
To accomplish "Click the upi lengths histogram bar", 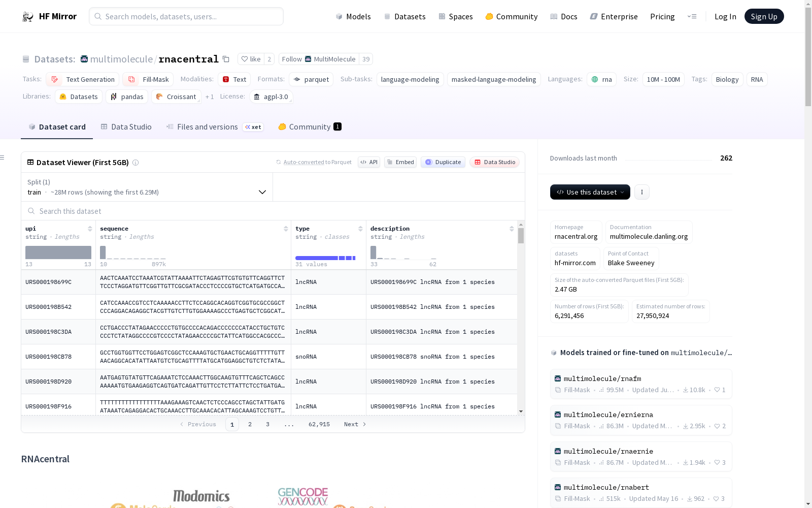I will click(x=58, y=252).
